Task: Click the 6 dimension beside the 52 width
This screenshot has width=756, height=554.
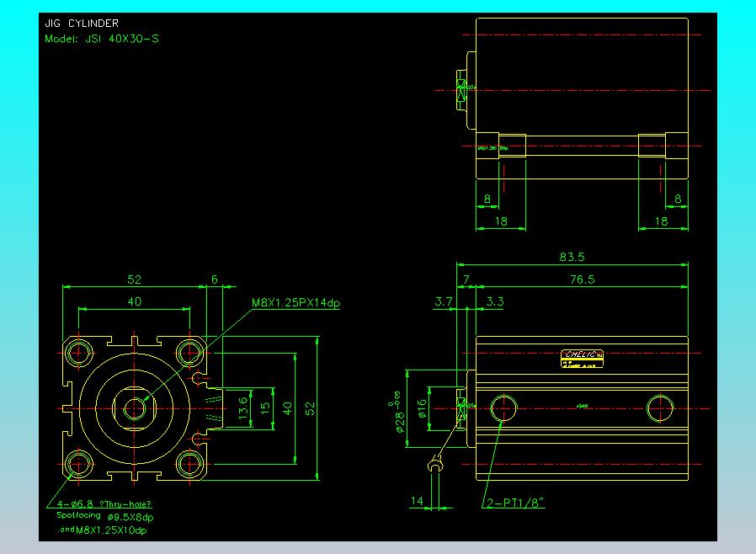Action: click(215, 280)
